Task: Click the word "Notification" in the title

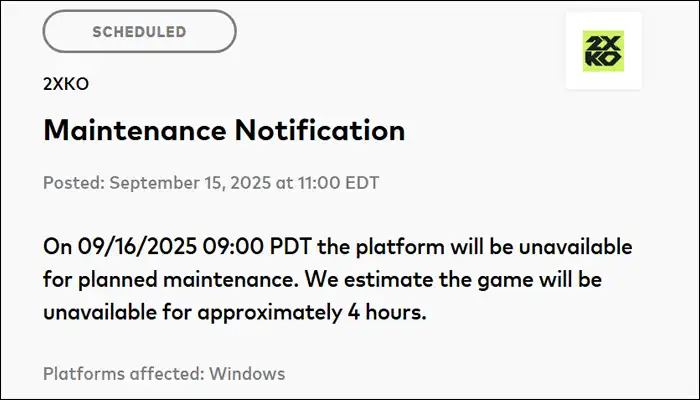Action: click(x=327, y=130)
